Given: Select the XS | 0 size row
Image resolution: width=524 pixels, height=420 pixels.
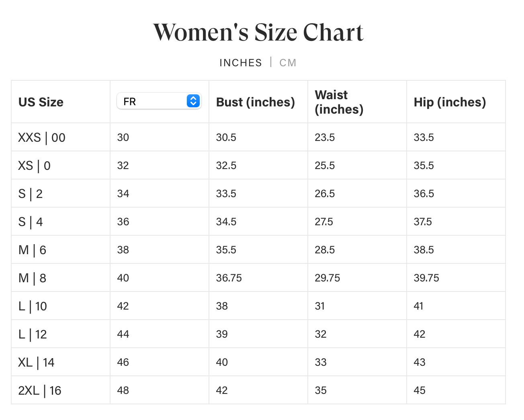Looking at the screenshot, I should coord(35,166).
